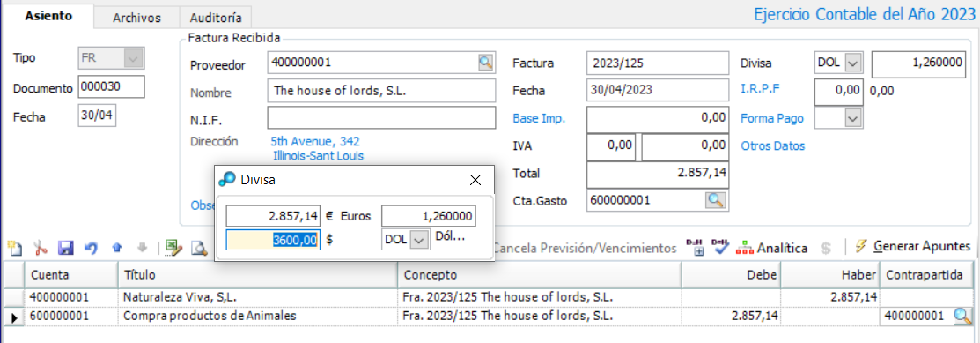Click Contrapartida 400000001 search magnifier icon
The image size is (980, 343).
point(962,317)
